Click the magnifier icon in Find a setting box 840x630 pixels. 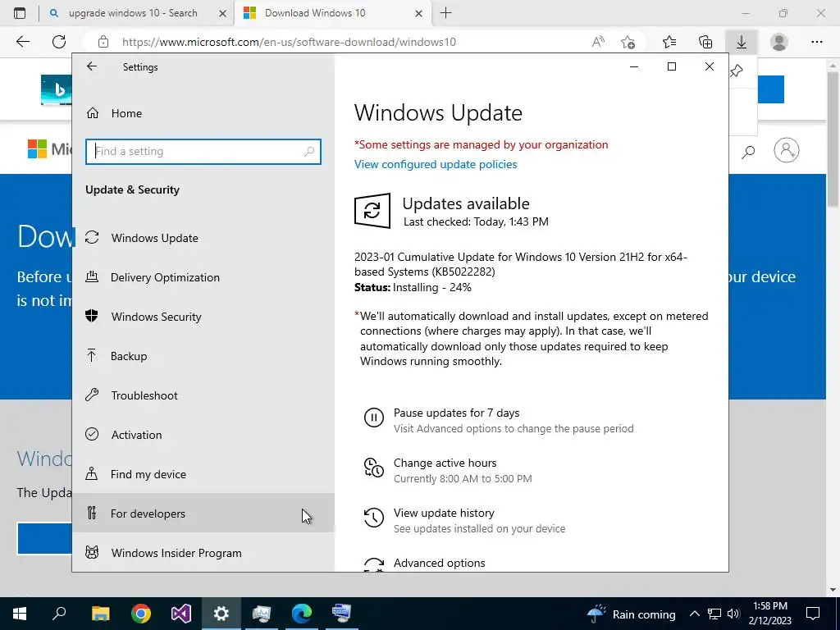(x=309, y=152)
